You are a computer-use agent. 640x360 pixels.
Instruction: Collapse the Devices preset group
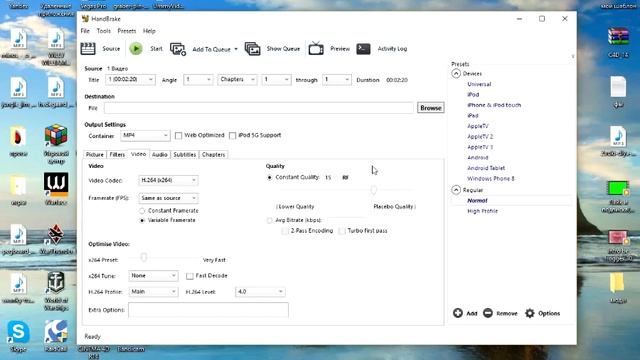click(x=456, y=73)
